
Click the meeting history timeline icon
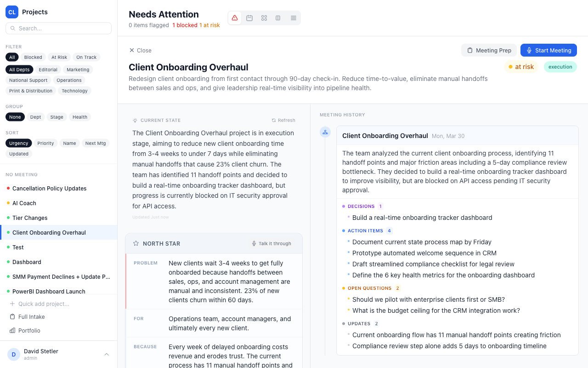(325, 132)
